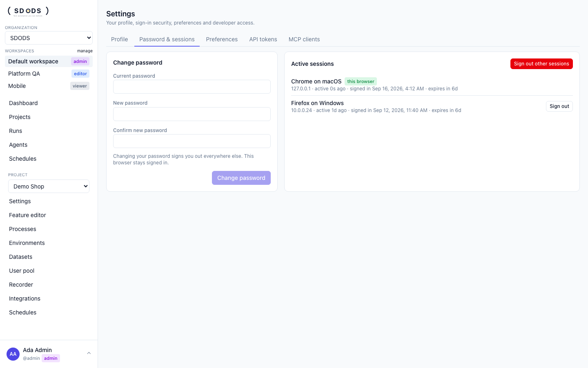This screenshot has height=368, width=588.
Task: Open the Preferences tab
Action: coord(222,39)
